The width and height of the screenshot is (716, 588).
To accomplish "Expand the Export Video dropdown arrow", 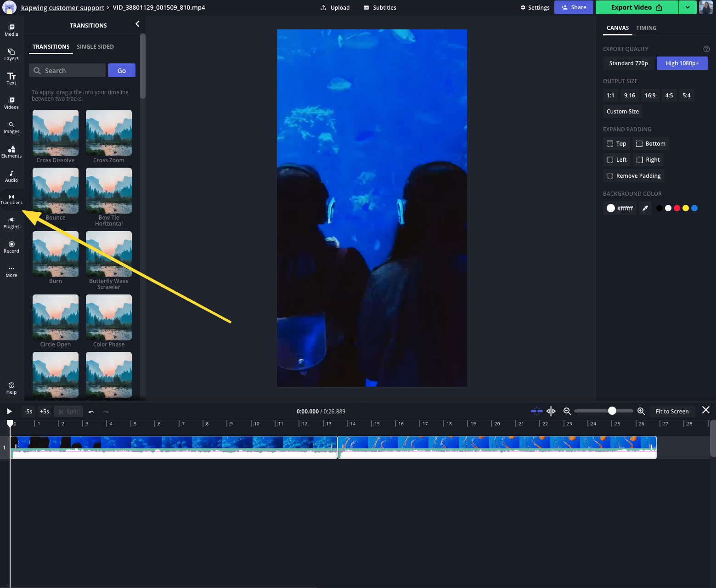I will pos(688,7).
